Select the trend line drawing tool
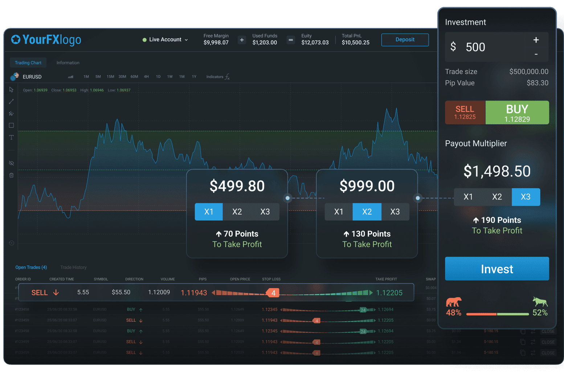 11,102
